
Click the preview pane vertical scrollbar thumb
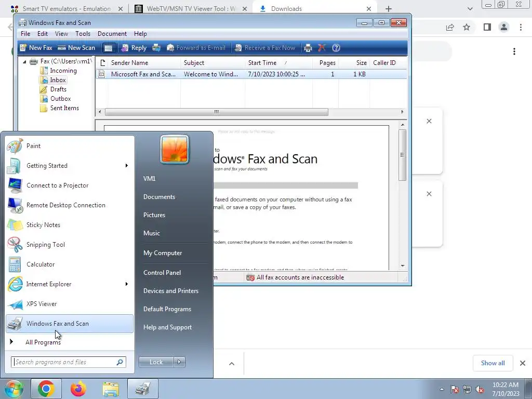click(403, 155)
